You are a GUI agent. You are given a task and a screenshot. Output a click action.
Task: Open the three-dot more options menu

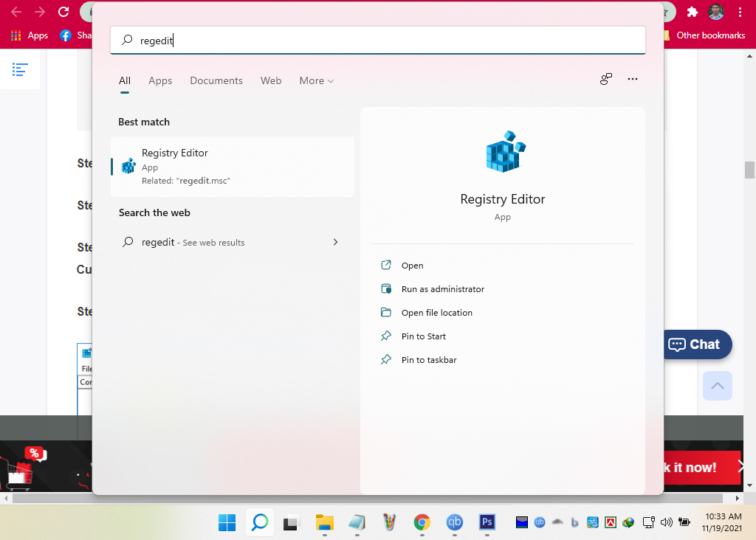point(632,80)
